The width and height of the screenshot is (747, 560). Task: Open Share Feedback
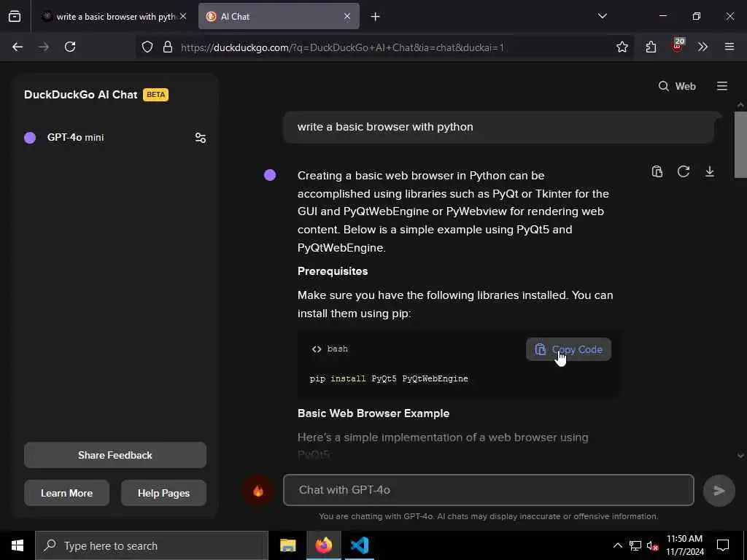coord(115,455)
